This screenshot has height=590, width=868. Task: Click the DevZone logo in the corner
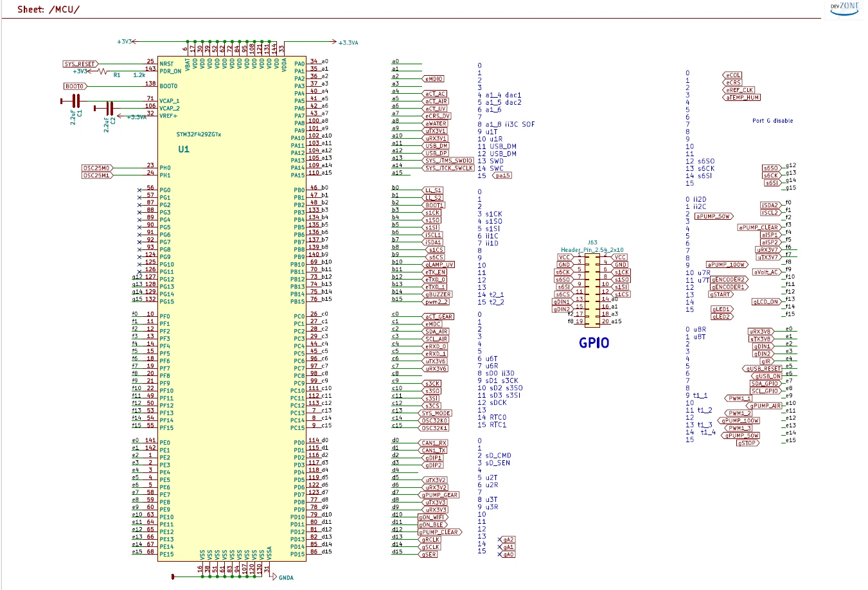(x=844, y=8)
